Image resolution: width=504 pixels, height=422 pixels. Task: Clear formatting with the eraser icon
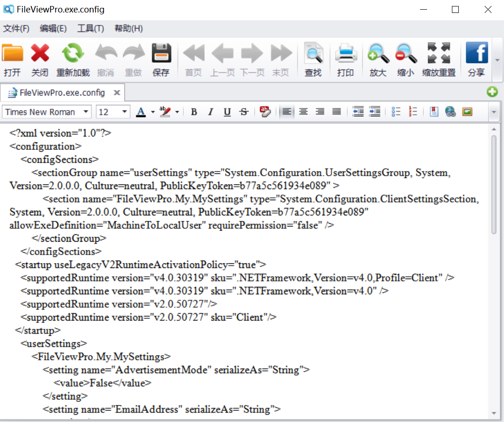click(x=265, y=112)
